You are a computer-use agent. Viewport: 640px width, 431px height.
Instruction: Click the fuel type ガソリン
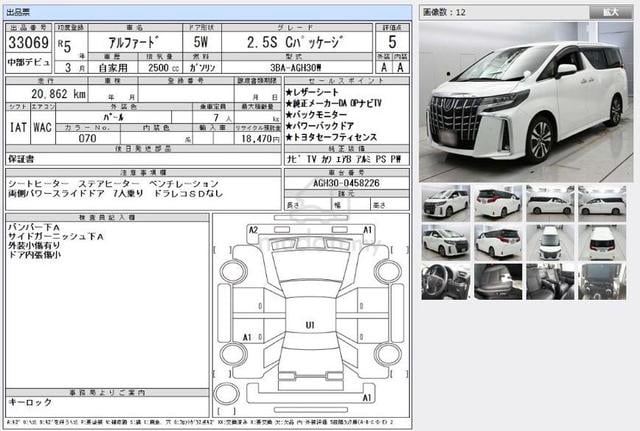pyautogui.click(x=202, y=68)
